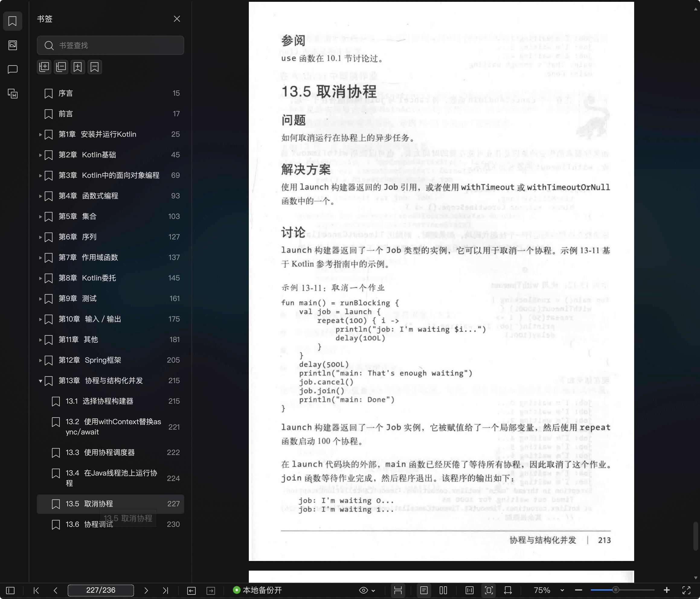This screenshot has height=599, width=700.
Task: Open the comments panel icon in sidebar
Action: tap(12, 69)
